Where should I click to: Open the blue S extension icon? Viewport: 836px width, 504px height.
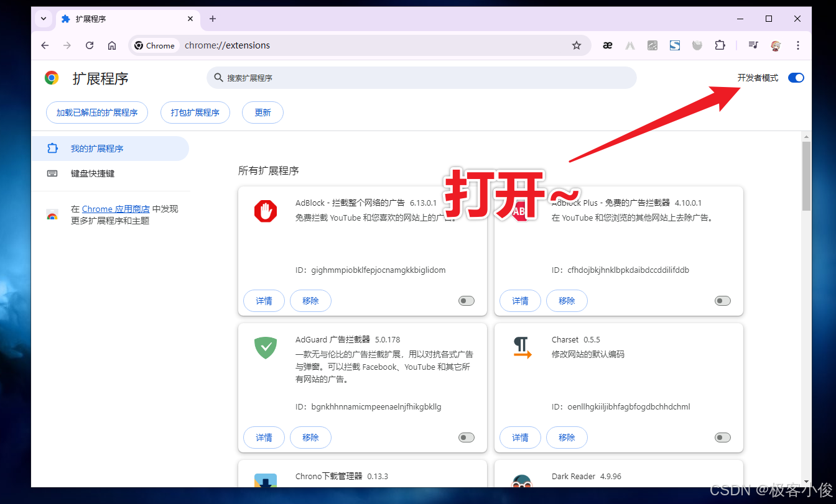tap(675, 45)
